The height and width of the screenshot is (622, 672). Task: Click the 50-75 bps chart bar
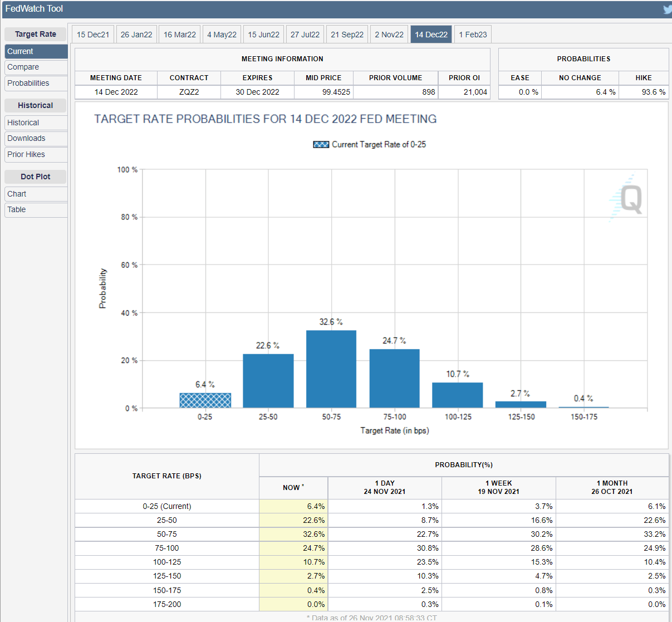331,369
